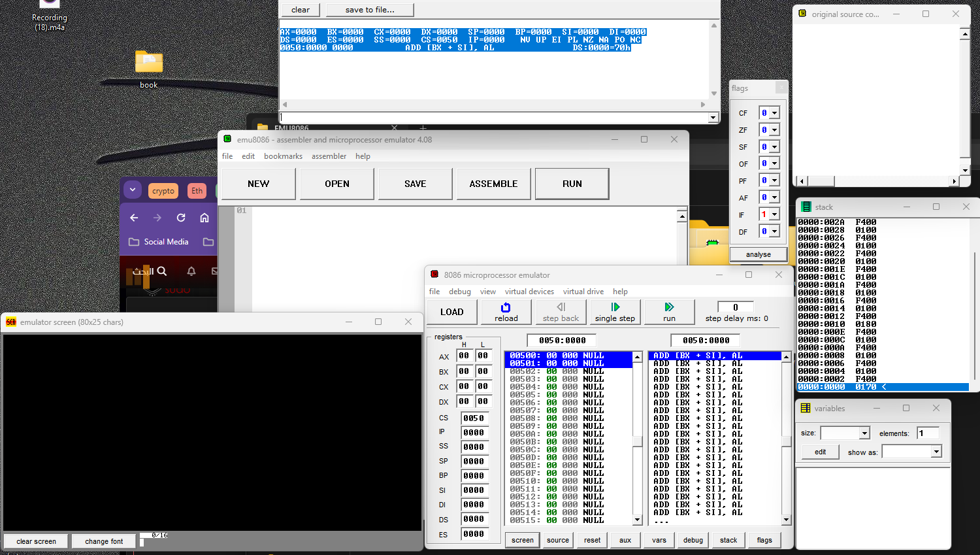Viewport: 980px width, 555px height.
Task: Open file menu in emu8086 editor
Action: coord(227,156)
